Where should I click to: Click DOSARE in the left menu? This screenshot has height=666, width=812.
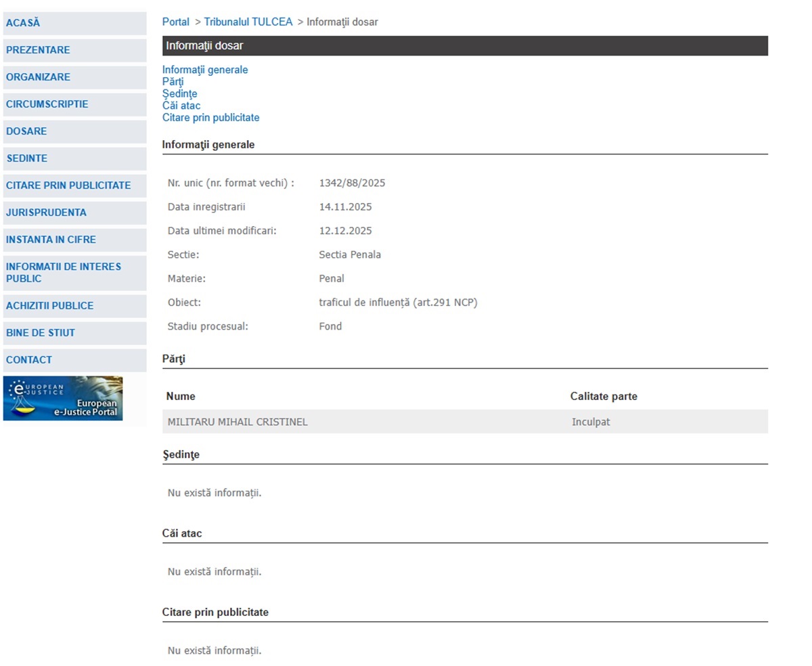pyautogui.click(x=74, y=131)
